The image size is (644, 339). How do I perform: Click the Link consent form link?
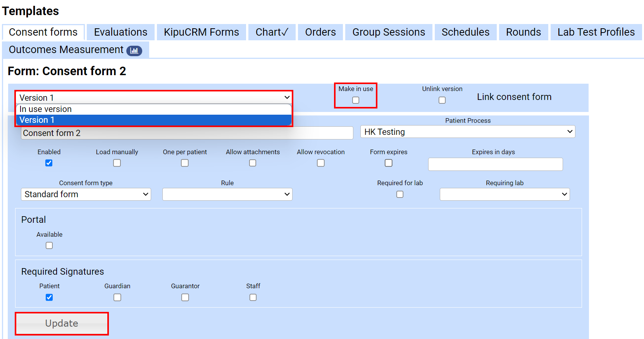pos(514,97)
